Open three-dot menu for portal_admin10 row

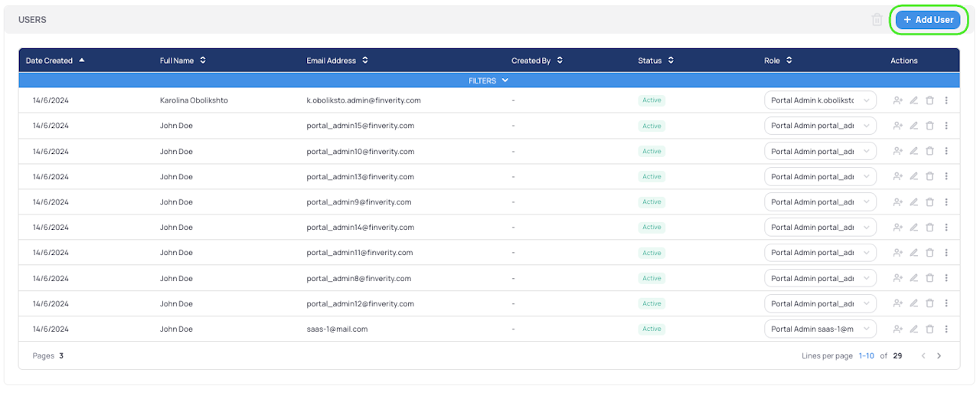[946, 152]
